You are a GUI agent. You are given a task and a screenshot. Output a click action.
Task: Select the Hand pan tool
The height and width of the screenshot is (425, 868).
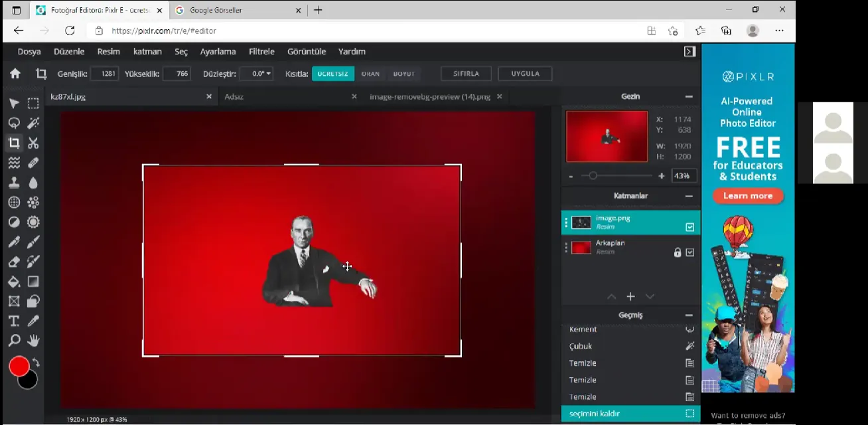click(x=33, y=341)
